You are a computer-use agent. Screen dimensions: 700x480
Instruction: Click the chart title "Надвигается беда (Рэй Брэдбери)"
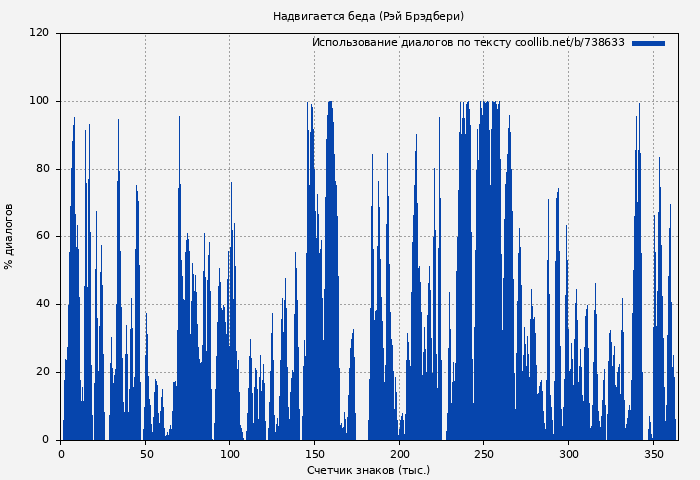click(x=368, y=16)
